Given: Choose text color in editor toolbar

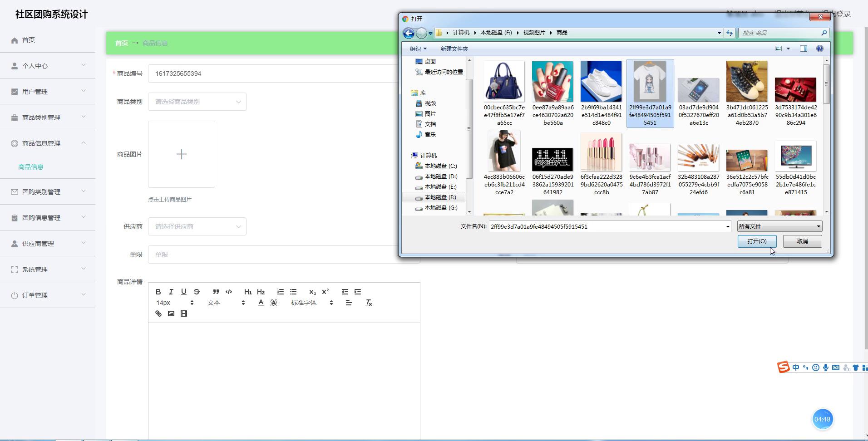Looking at the screenshot, I should (261, 303).
